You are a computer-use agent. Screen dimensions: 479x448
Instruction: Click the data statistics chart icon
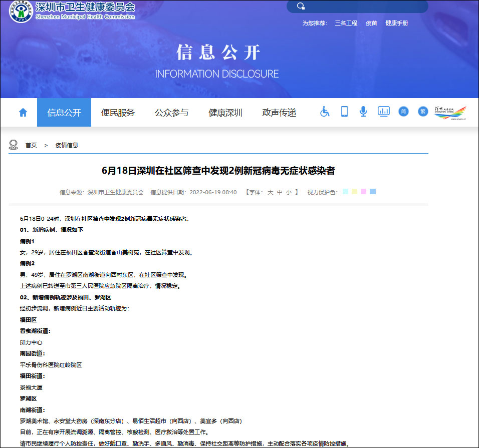coord(383,112)
